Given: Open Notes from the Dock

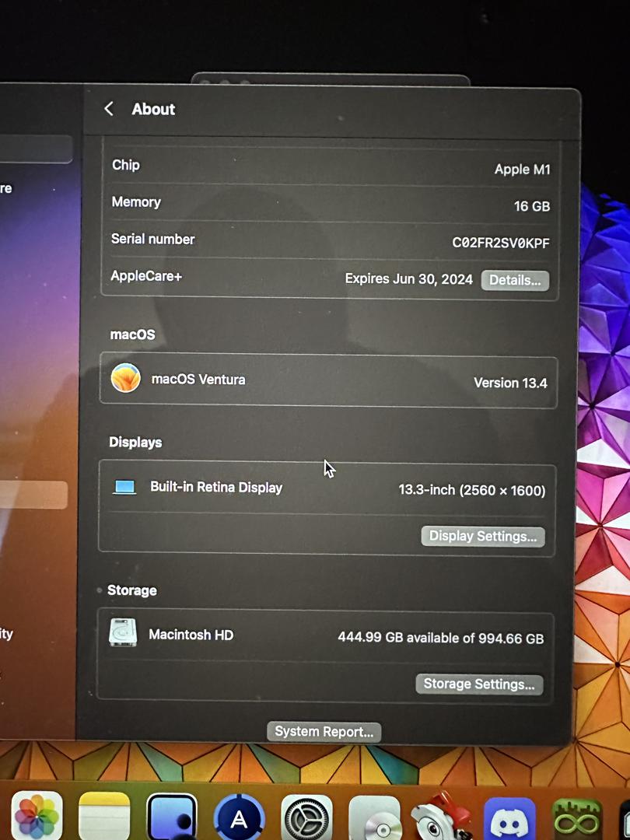Looking at the screenshot, I should (x=104, y=817).
